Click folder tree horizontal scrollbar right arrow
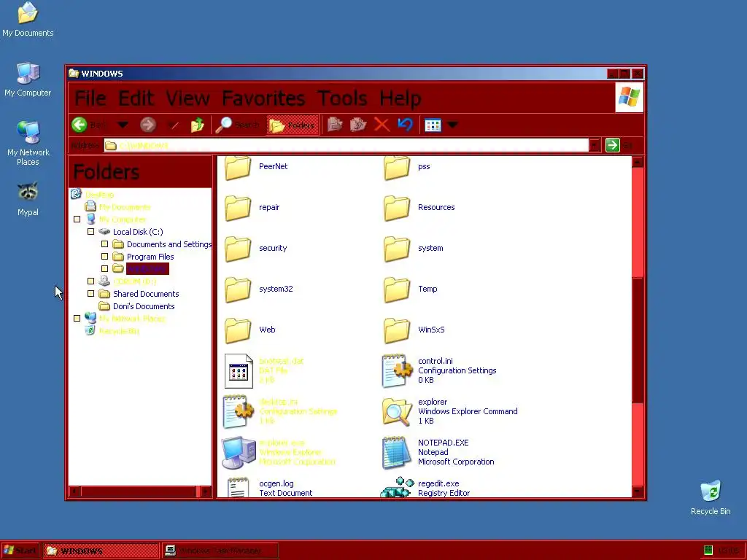The width and height of the screenshot is (747, 560). pyautogui.click(x=205, y=491)
